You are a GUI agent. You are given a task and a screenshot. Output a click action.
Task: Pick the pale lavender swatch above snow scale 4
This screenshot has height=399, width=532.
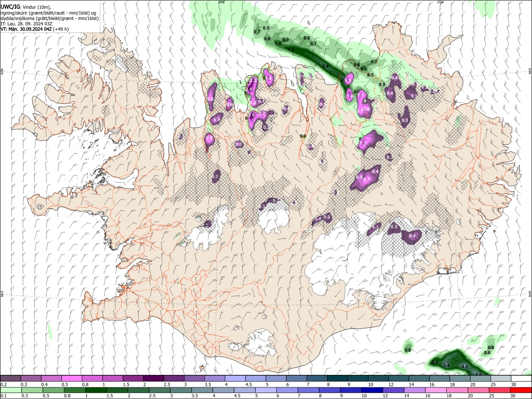(x=235, y=379)
